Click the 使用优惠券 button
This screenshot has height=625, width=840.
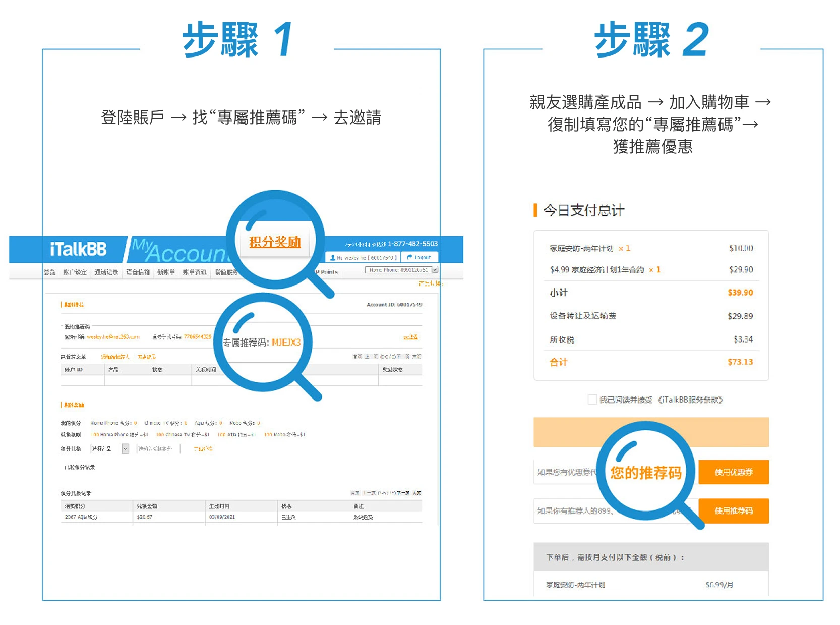tap(733, 472)
